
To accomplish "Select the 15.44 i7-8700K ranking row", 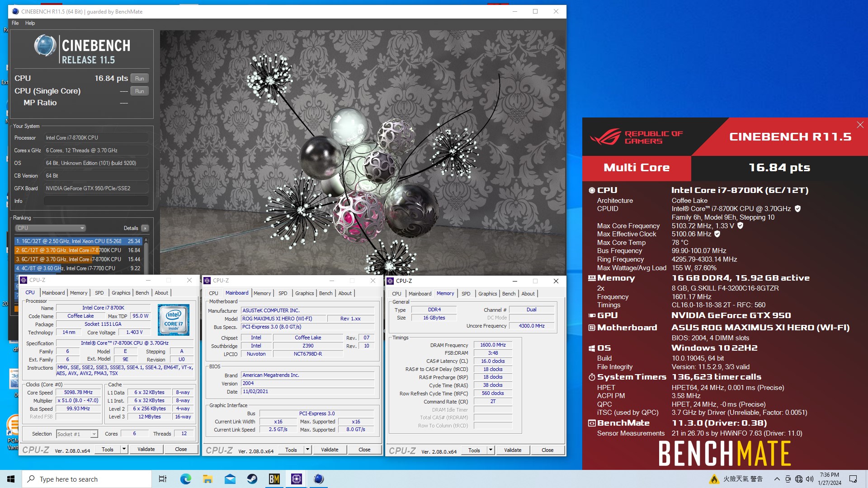I will click(x=78, y=259).
